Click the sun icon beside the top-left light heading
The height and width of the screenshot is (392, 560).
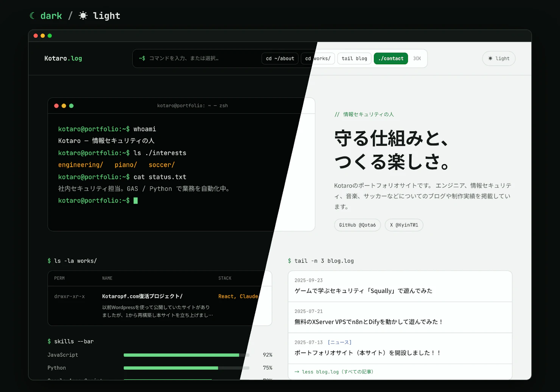click(83, 16)
